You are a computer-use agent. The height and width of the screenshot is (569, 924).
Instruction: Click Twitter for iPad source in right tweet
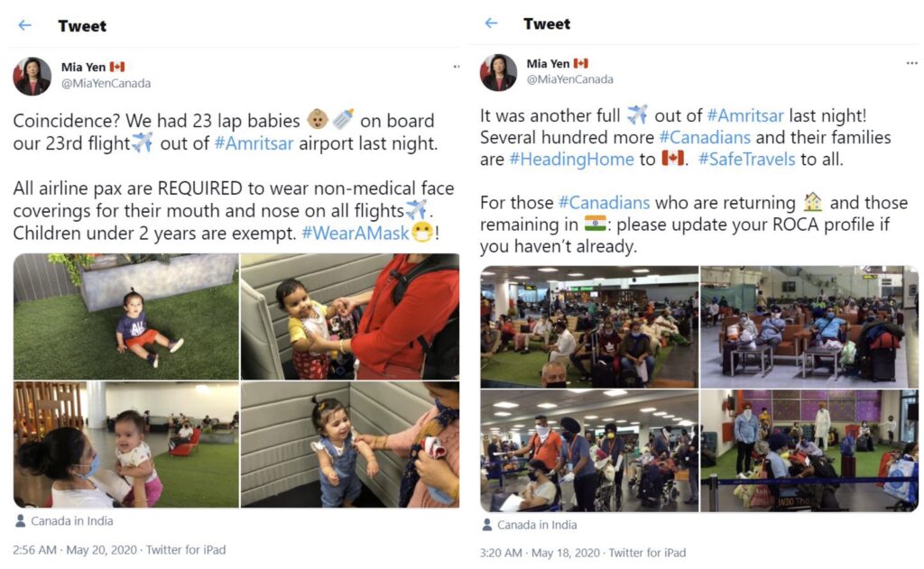coord(647,553)
